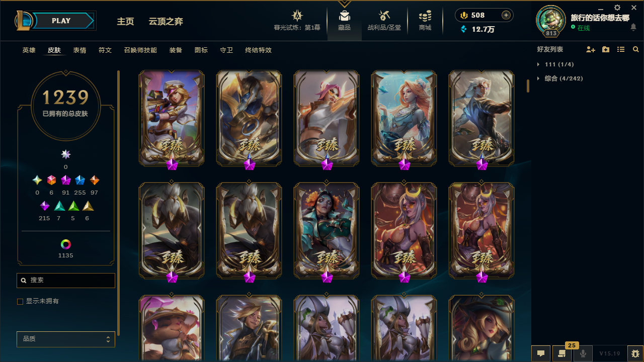
Task: Open the 藏品 collection backpack icon
Action: pos(345,16)
